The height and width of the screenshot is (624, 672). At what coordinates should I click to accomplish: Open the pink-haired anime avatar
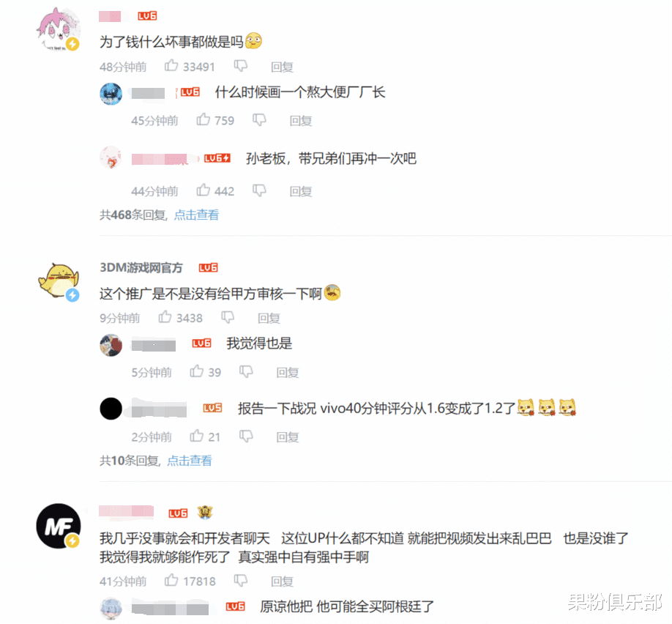(59, 29)
